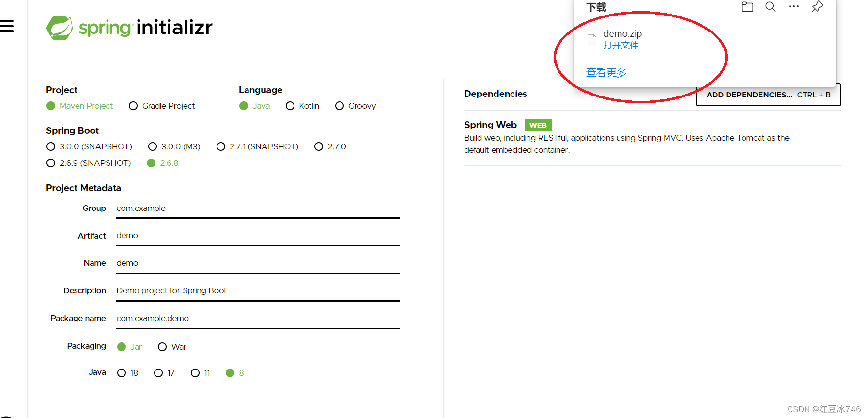The width and height of the screenshot is (868, 418).
Task: Click the 下载 popup title
Action: [596, 7]
